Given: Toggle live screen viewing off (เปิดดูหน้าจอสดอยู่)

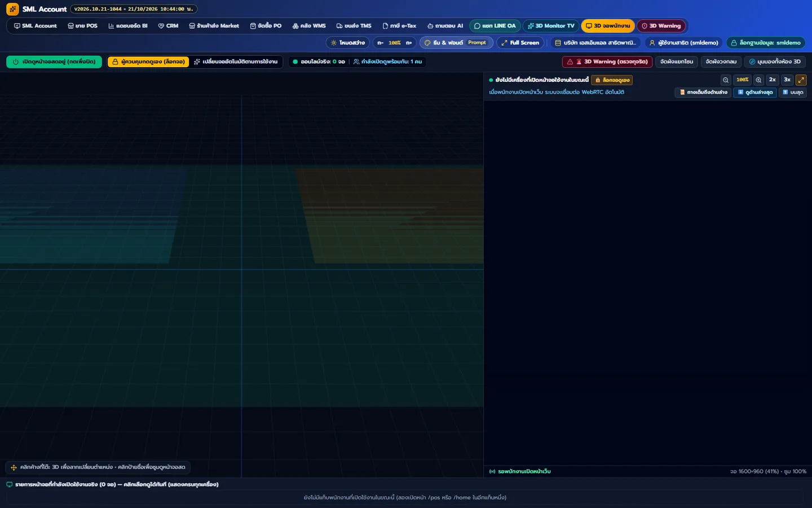Looking at the screenshot, I should pos(54,62).
